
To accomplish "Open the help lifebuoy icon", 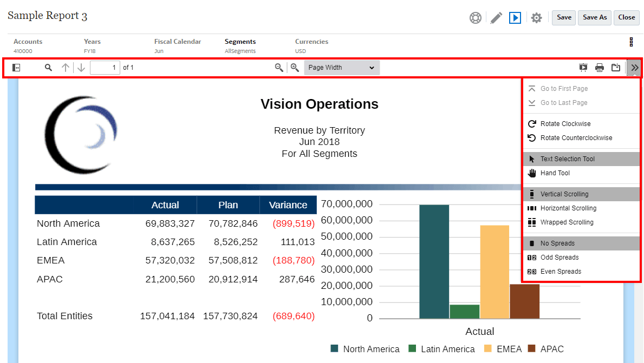I will (476, 18).
